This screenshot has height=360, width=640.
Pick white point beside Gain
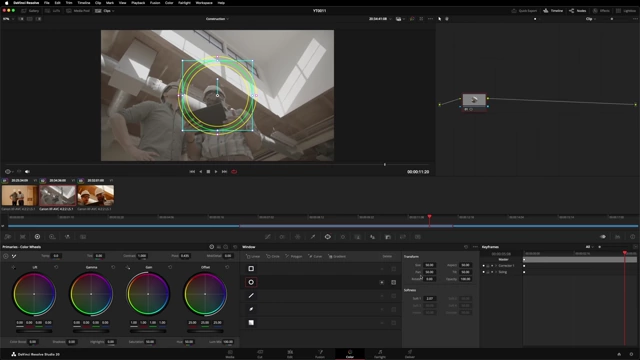click(128, 267)
